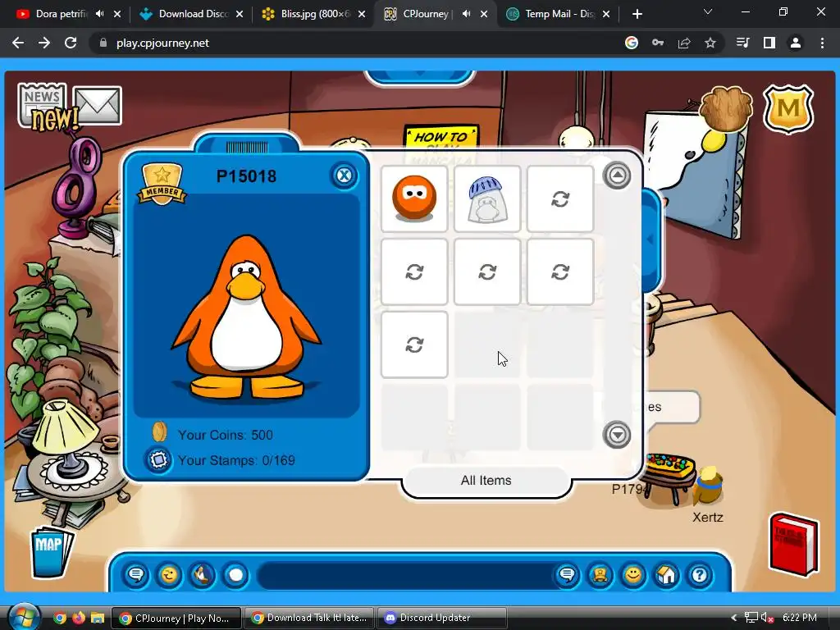
Task: Open the chat speech-bubble icon on the toolbar
Action: click(x=136, y=575)
